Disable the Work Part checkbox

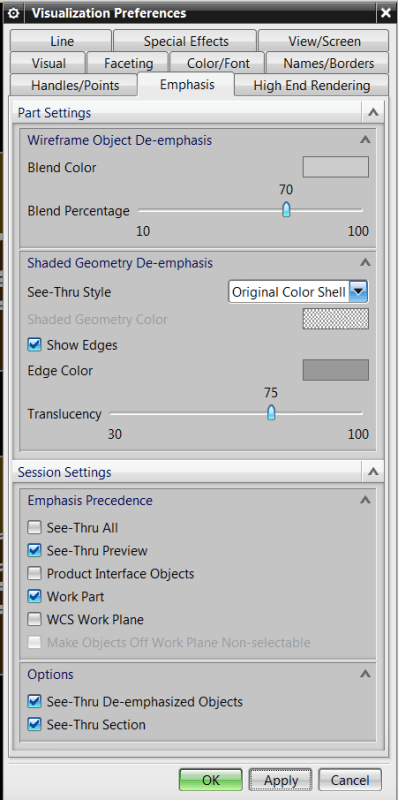[x=35, y=596]
